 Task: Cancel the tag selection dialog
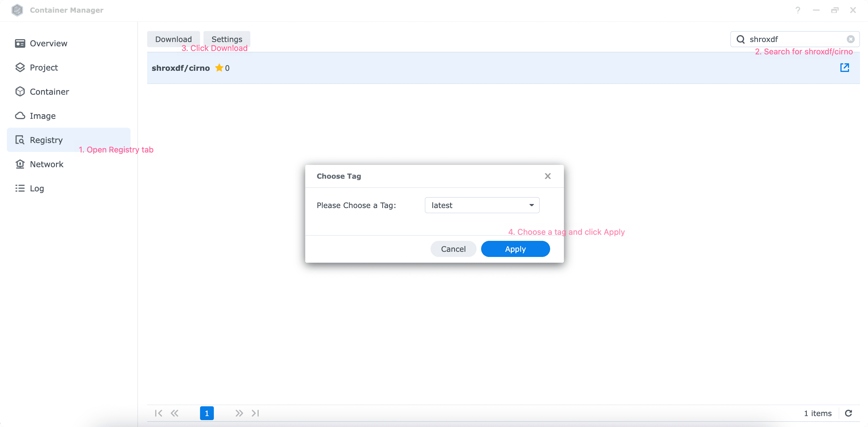(x=453, y=249)
